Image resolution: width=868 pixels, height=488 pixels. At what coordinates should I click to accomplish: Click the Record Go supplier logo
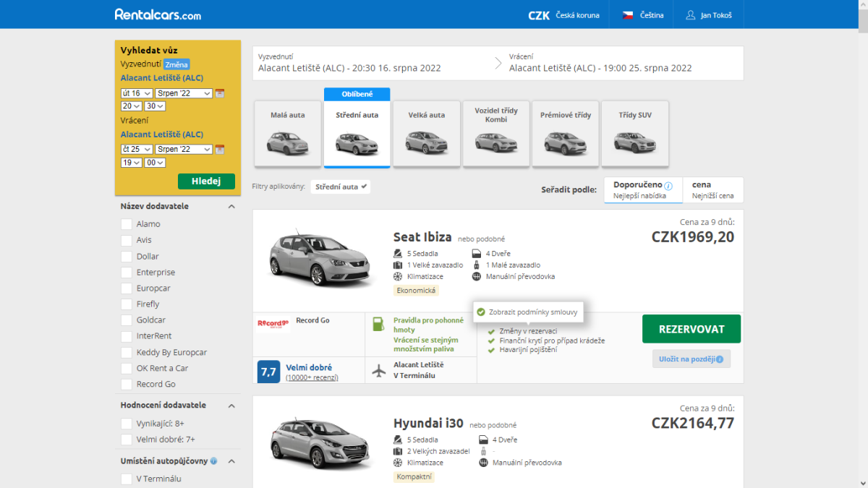point(273,322)
